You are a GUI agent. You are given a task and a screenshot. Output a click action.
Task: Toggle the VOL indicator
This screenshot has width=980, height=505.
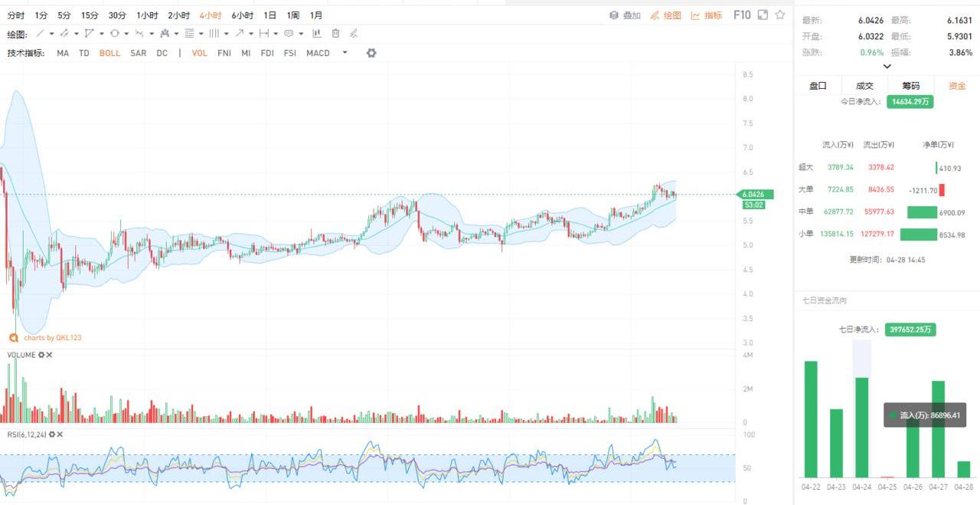click(199, 53)
